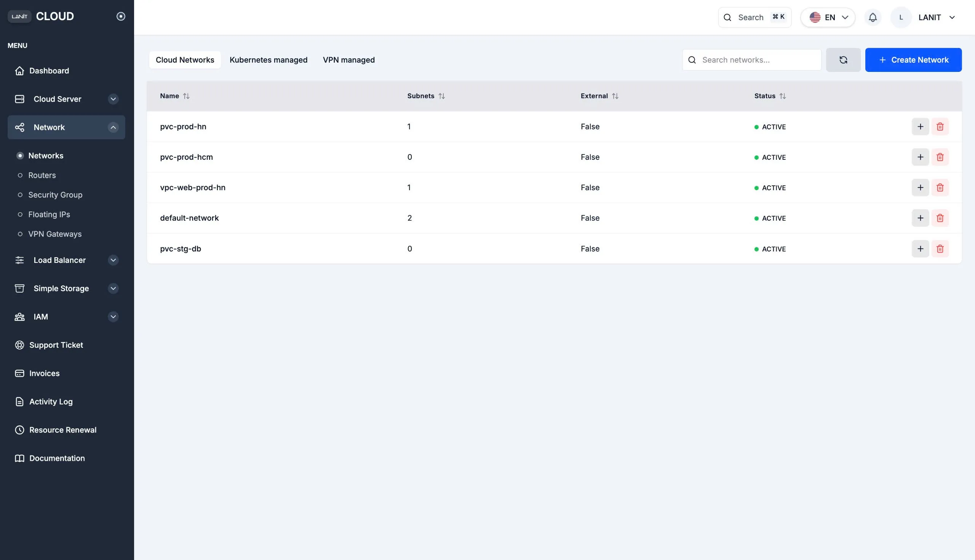Add subnet to default-network with plus icon
This screenshot has width=975, height=560.
(x=920, y=218)
